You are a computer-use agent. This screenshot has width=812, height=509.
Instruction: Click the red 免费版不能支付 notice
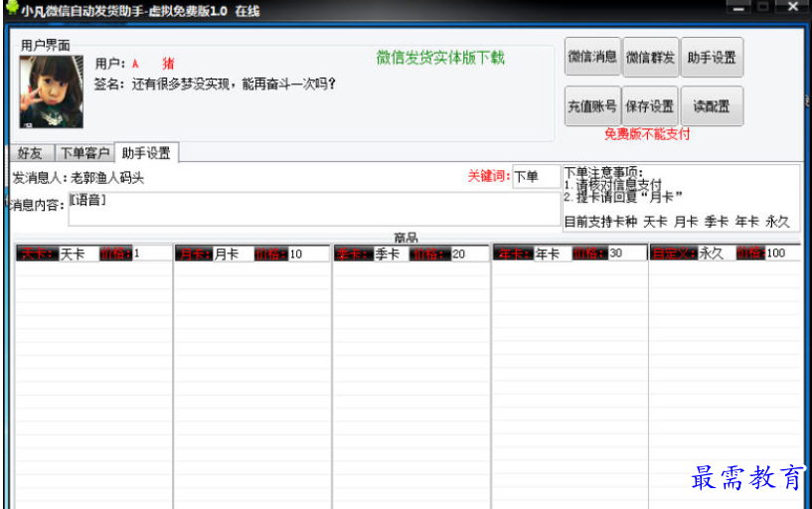647,134
